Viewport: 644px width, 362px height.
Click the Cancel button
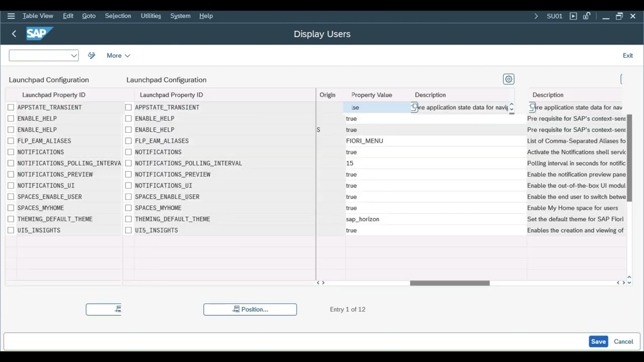point(623,341)
